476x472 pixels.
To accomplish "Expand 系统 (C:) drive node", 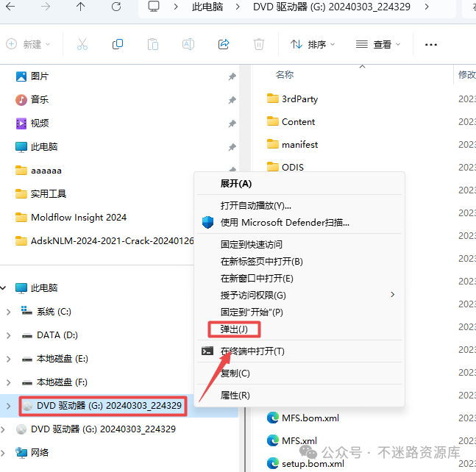I will (9, 312).
